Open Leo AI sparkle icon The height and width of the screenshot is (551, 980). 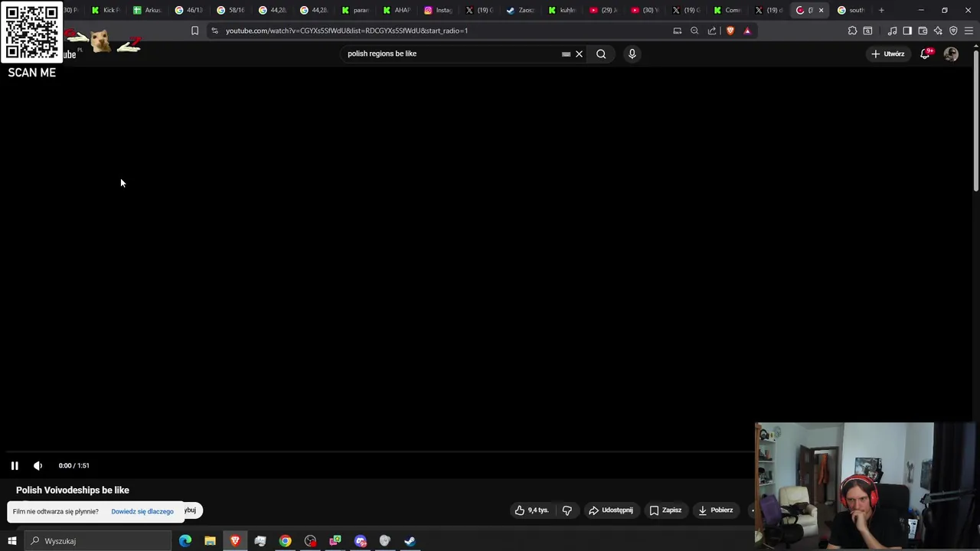point(938,31)
